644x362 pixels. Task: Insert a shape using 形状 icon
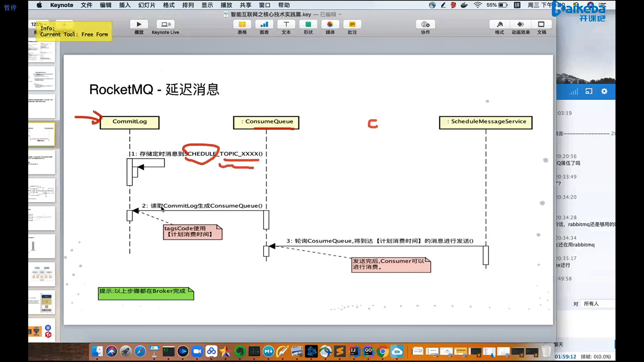click(308, 24)
